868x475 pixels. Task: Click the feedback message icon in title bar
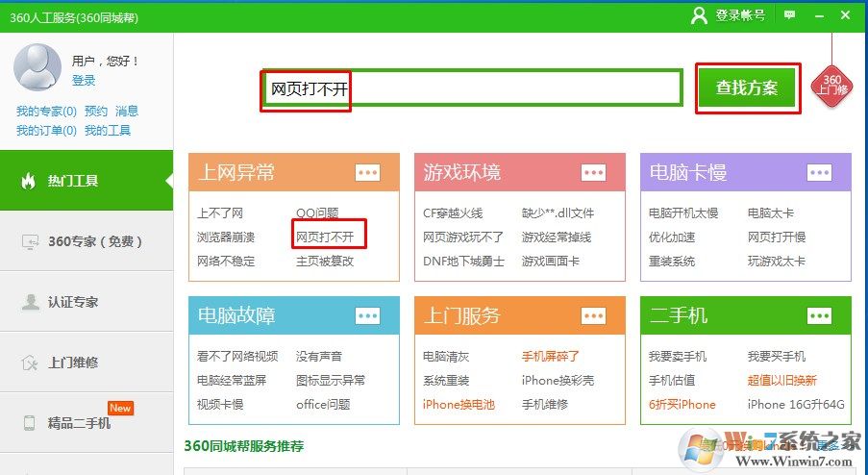[x=790, y=15]
